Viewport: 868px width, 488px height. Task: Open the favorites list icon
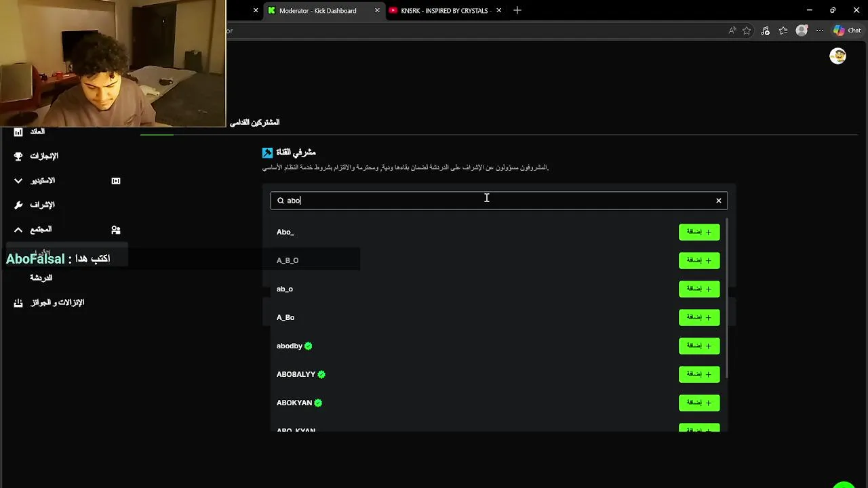[783, 30]
